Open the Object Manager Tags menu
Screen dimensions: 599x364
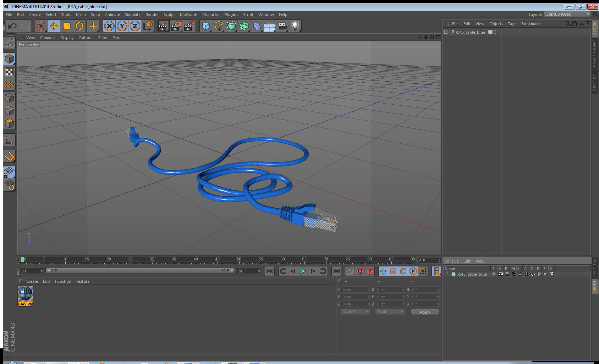click(512, 24)
